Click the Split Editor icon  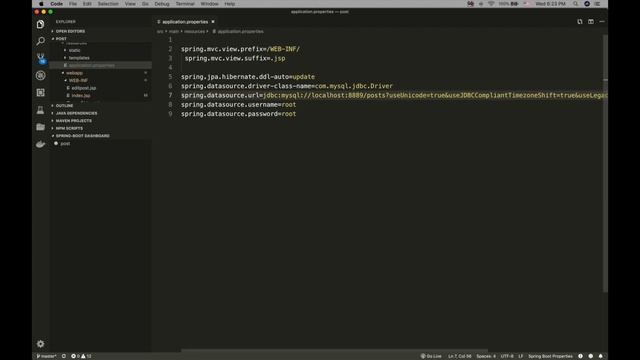[591, 22]
